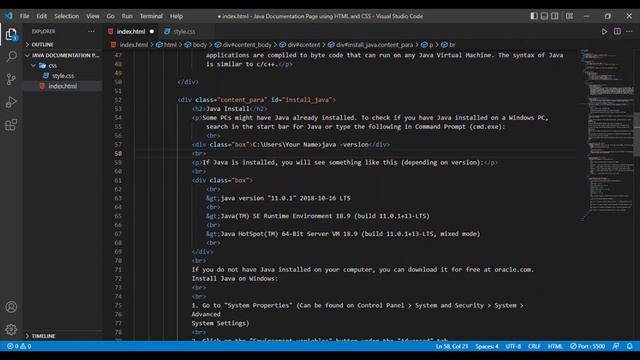Click the text 'Java Install' on line 53
Image resolution: width=640 pixels, height=360 pixels.
tap(227, 109)
